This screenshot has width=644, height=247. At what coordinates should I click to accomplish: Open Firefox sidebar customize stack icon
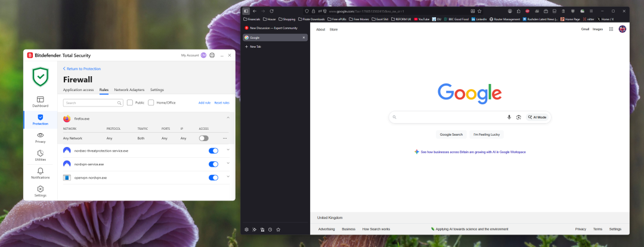[x=246, y=229]
